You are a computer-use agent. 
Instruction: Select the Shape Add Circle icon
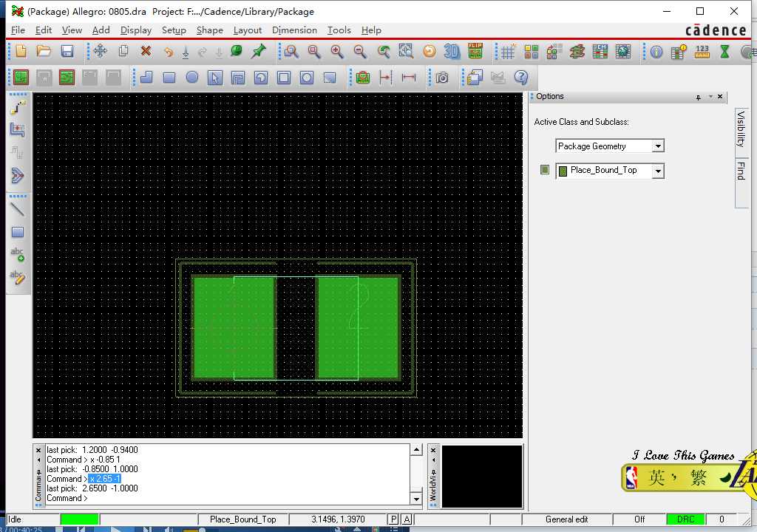pos(192,78)
